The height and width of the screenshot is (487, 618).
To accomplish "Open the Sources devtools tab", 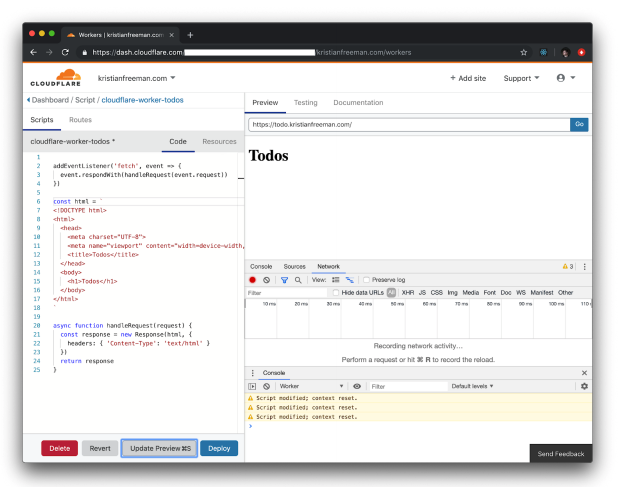I will pos(294,267).
